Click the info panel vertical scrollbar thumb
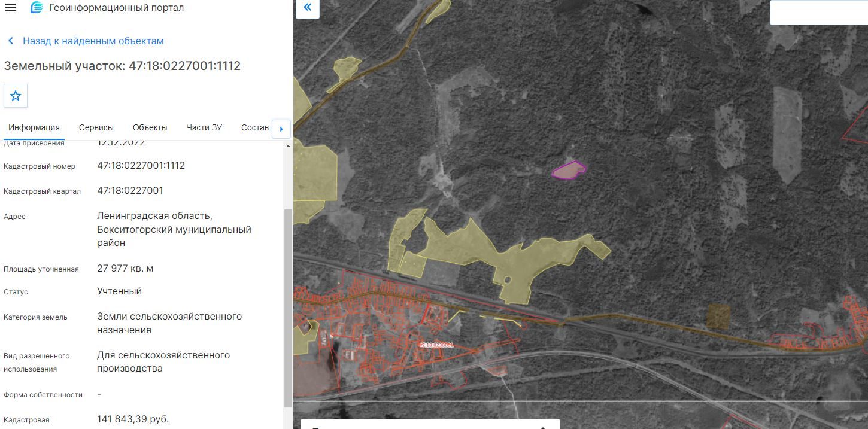The image size is (868, 429). click(x=288, y=308)
